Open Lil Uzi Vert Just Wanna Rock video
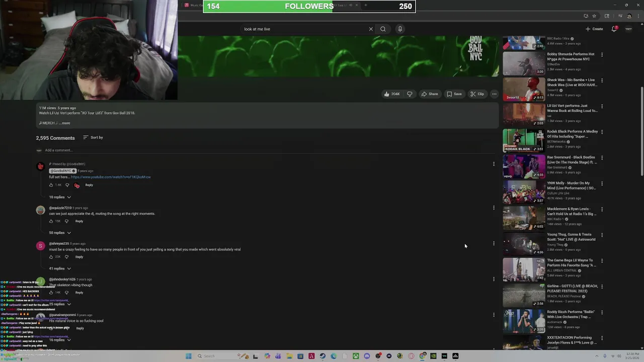The width and height of the screenshot is (644, 362). (x=524, y=115)
